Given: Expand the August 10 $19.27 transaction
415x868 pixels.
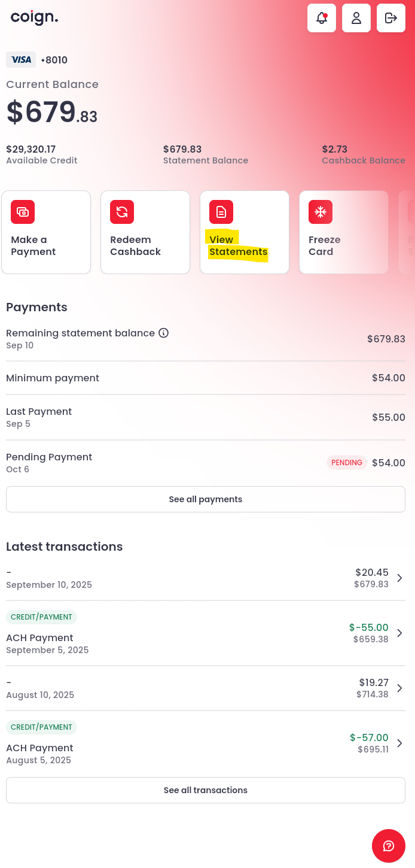Looking at the screenshot, I should (400, 688).
